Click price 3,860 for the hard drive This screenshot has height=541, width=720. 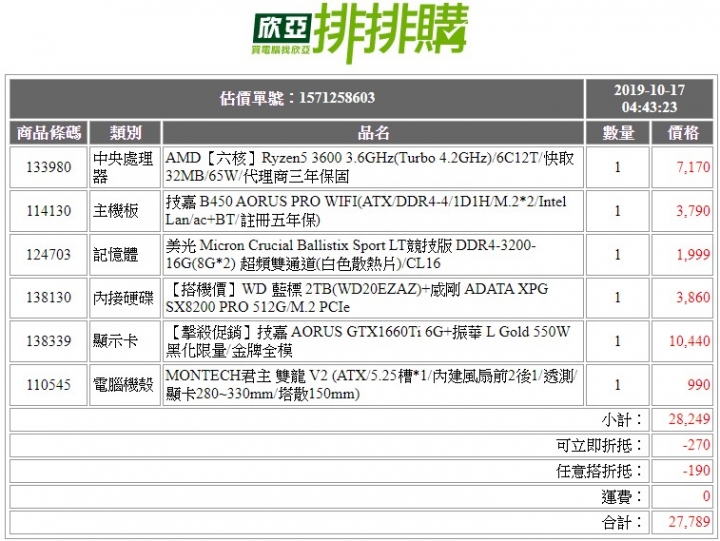click(x=693, y=298)
